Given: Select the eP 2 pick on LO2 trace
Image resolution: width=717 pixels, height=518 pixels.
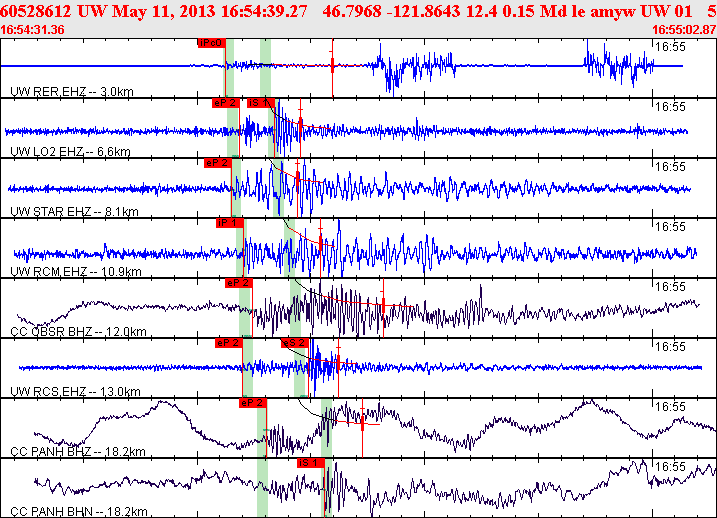Looking at the screenshot, I should click(x=224, y=102).
